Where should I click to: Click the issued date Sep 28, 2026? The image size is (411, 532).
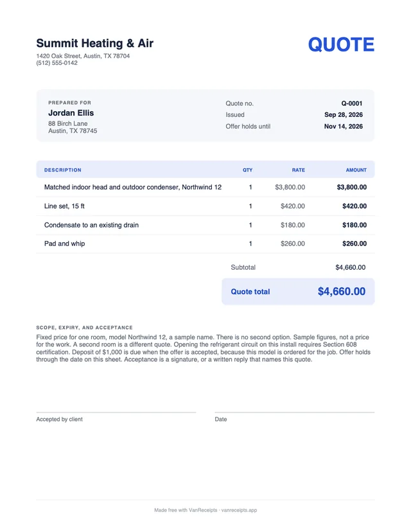point(344,114)
